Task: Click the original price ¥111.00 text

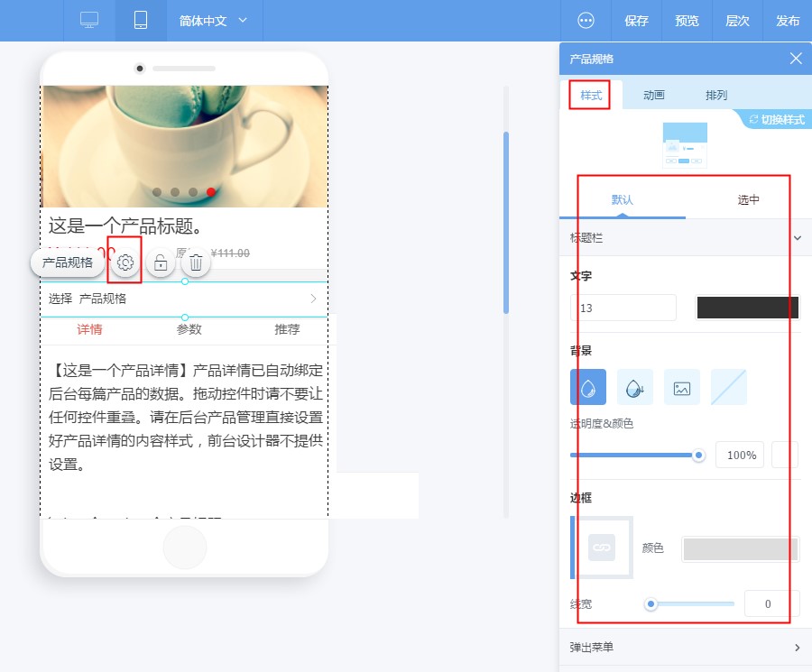Action: (x=230, y=253)
